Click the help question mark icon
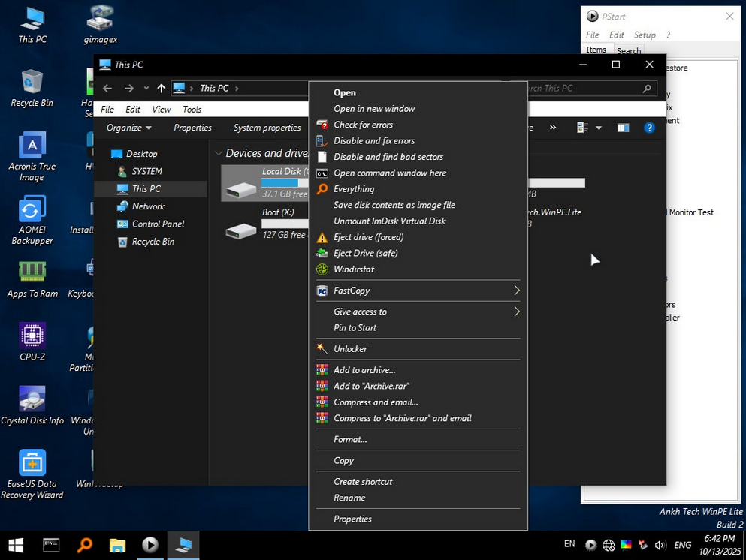Image resolution: width=746 pixels, height=560 pixels. 649,128
